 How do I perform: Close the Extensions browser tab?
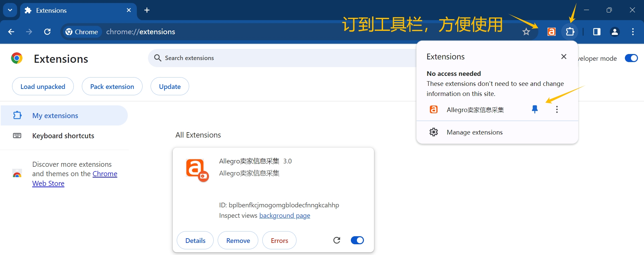[129, 10]
